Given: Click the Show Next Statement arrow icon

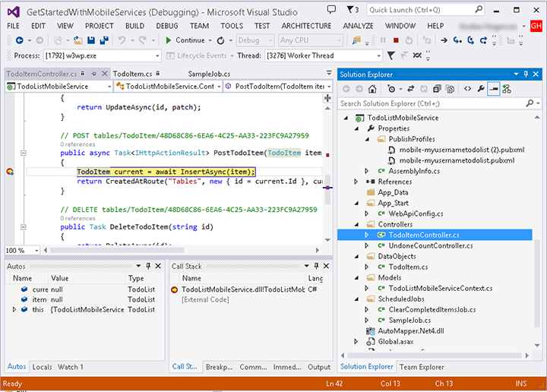Looking at the screenshot, I should 444,40.
